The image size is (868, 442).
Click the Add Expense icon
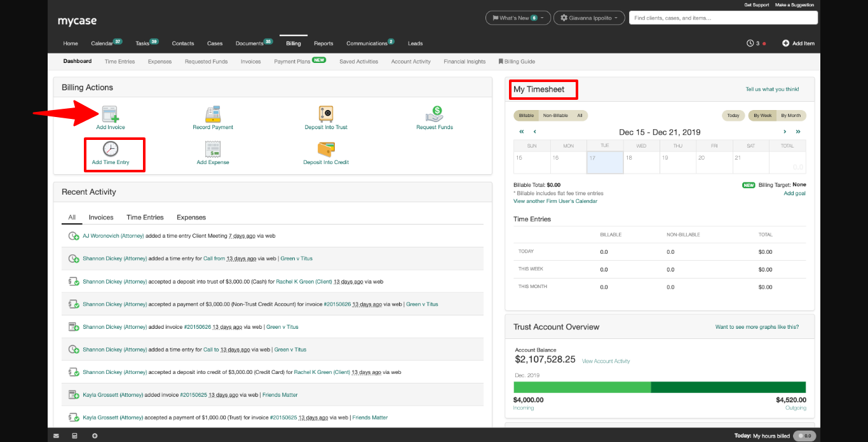(213, 149)
